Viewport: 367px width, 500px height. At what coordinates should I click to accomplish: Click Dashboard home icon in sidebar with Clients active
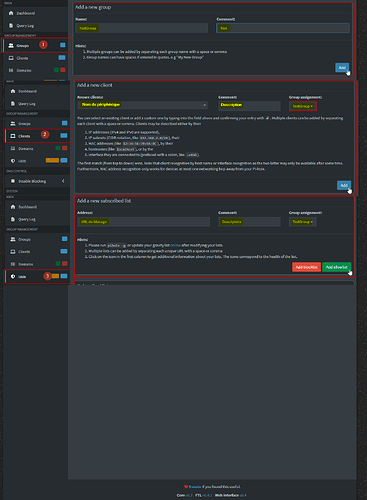pyautogui.click(x=13, y=91)
